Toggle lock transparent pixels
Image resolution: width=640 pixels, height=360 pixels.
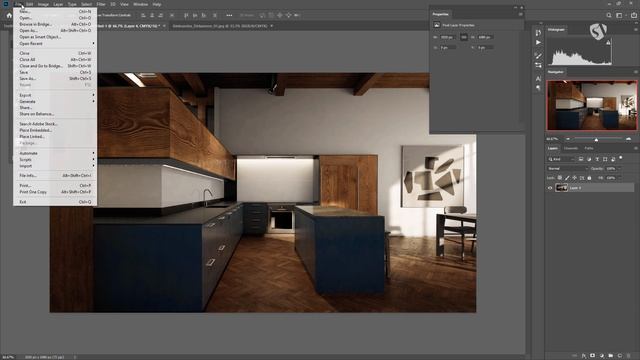click(560, 178)
